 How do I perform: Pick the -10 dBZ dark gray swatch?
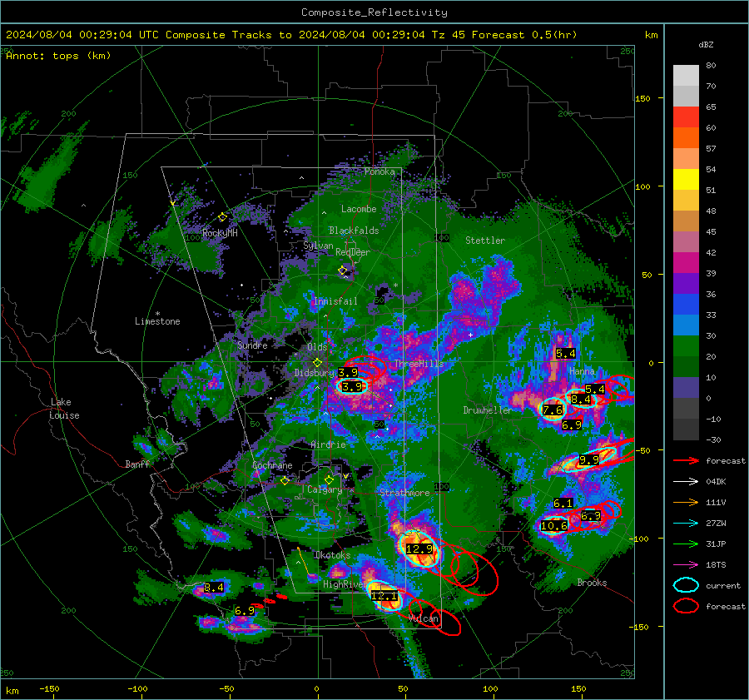point(686,429)
